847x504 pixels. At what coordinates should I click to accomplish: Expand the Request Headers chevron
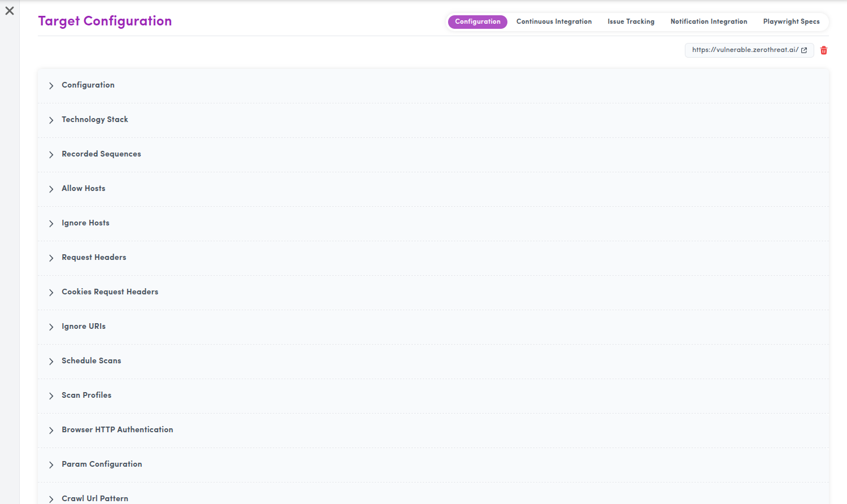pos(51,258)
